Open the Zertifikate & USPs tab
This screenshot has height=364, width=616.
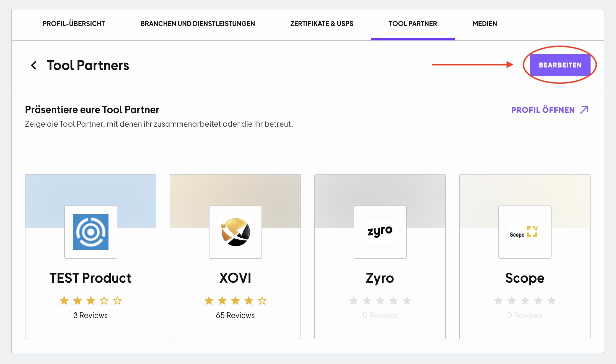(x=322, y=24)
